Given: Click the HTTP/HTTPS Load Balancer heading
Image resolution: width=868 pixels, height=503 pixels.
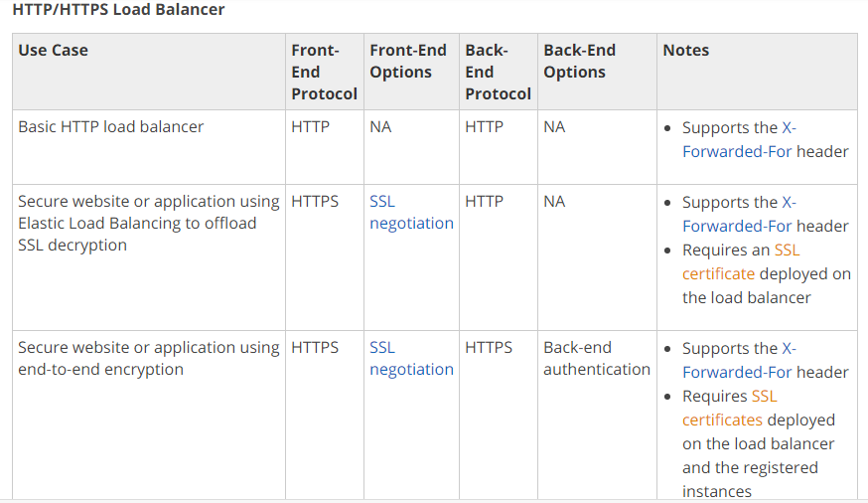Looking at the screenshot, I should coord(118,9).
